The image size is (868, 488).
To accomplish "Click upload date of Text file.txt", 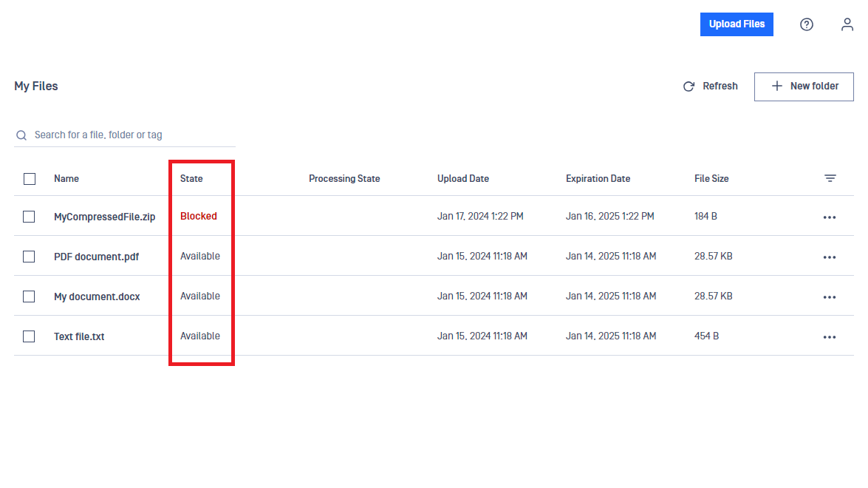I will 482,336.
